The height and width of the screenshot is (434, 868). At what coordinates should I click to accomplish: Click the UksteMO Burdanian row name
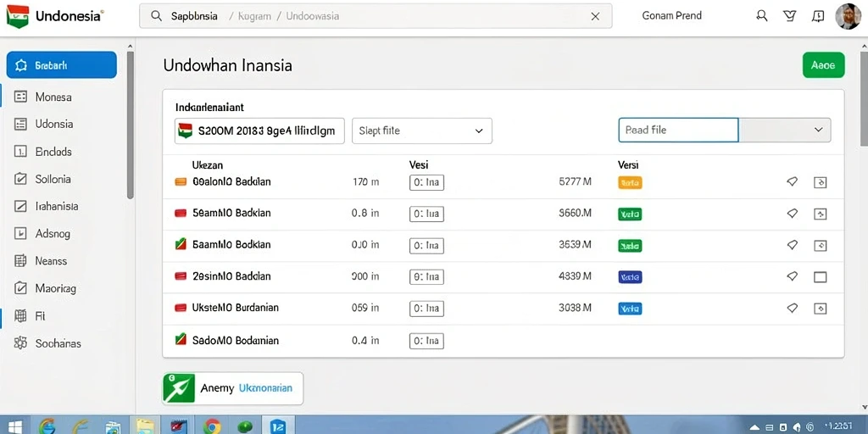pos(236,308)
